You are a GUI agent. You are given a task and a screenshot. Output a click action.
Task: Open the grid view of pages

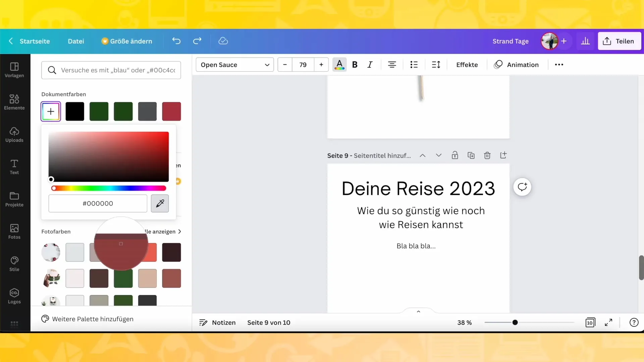point(590,322)
